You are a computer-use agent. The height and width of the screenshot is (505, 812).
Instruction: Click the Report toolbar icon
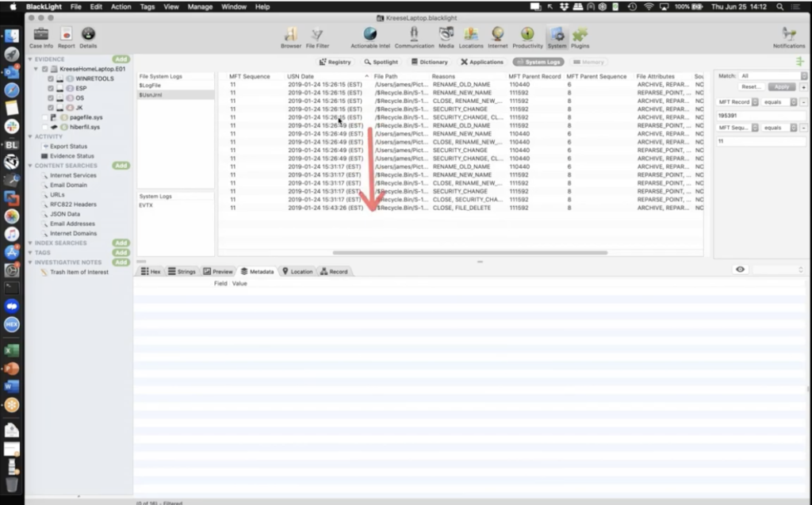(x=67, y=35)
